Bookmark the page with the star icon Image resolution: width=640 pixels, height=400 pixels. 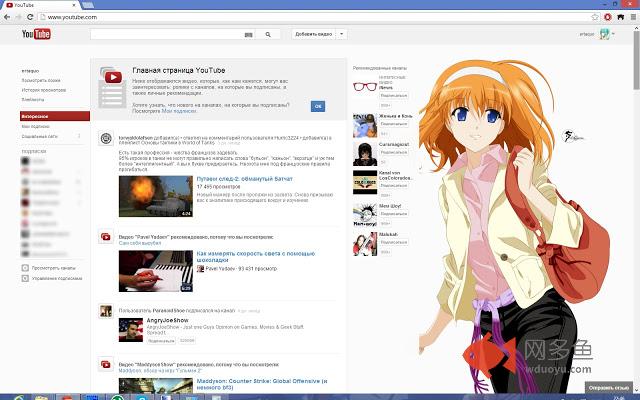coord(595,17)
